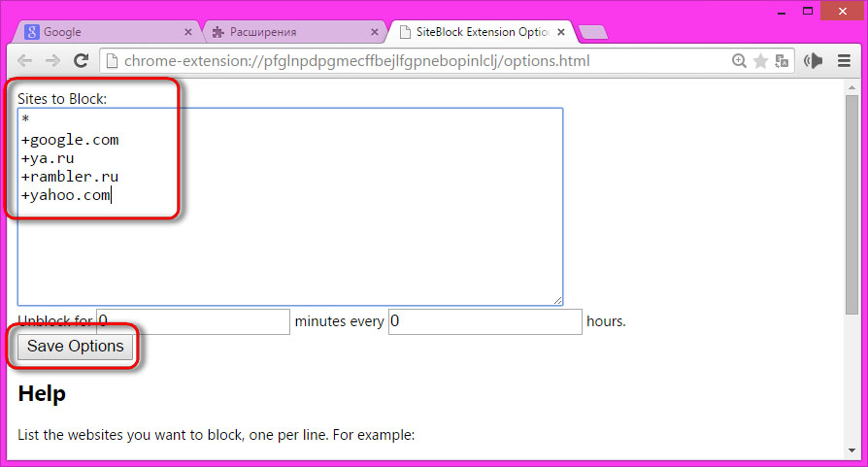Click the +ya.ru line in the list
Screen dimensions: 868x467
(x=48, y=159)
